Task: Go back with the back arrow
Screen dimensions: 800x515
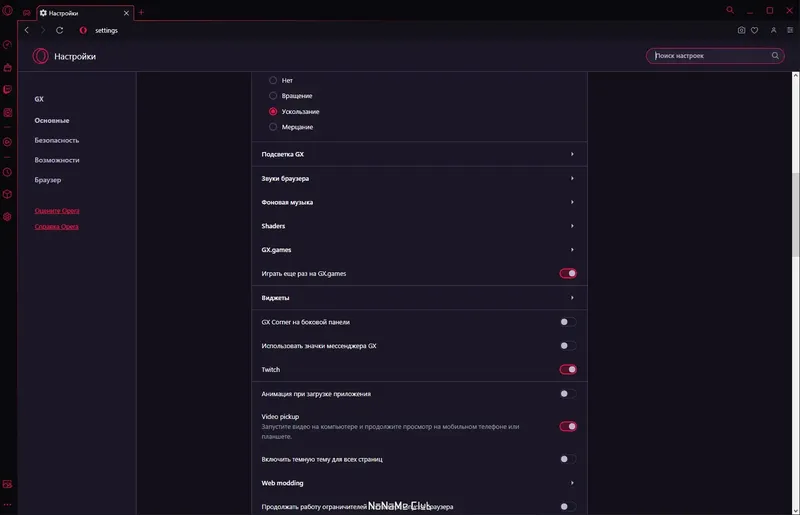Action: [x=27, y=30]
